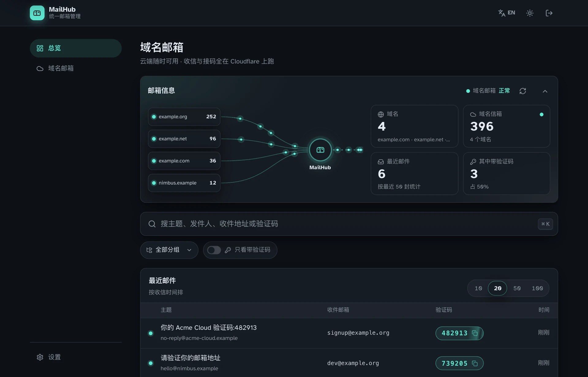Image resolution: width=588 pixels, height=377 pixels.
Task: Open the 请验证你的邮箱地址 mail
Action: (190, 358)
